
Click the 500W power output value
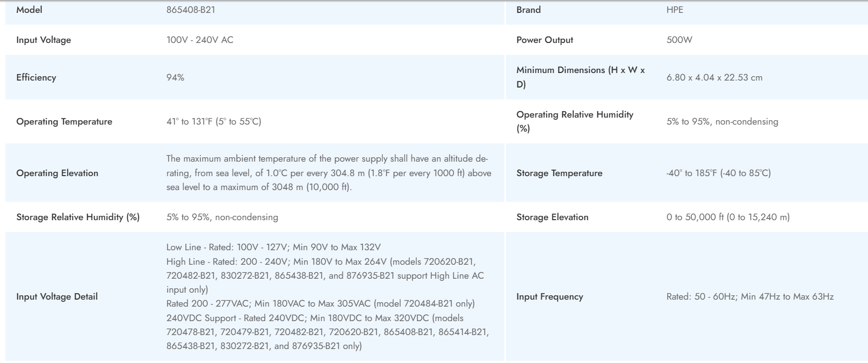(x=679, y=40)
